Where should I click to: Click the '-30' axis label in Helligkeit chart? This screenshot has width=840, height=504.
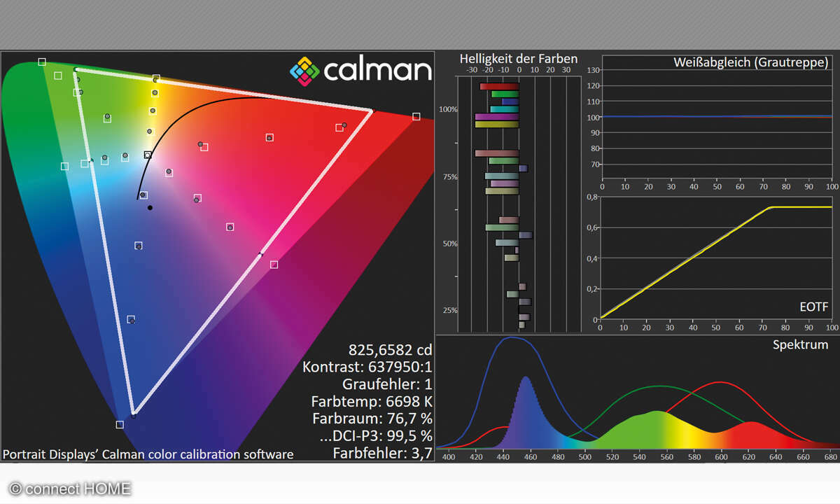pyautogui.click(x=472, y=70)
